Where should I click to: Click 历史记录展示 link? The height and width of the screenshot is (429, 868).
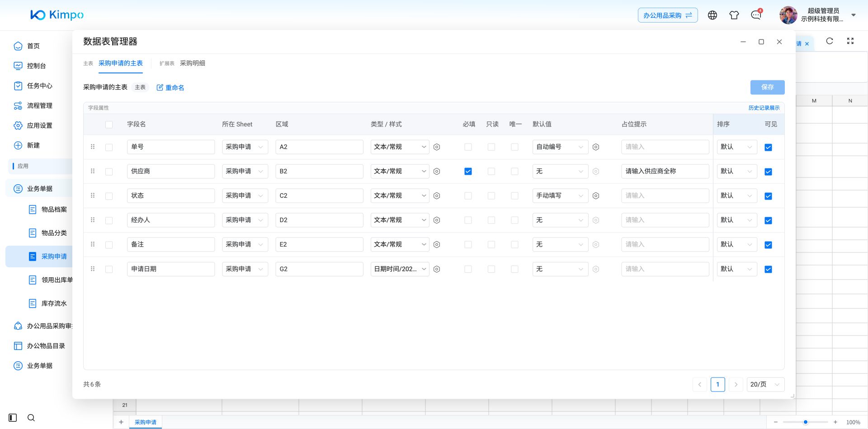pyautogui.click(x=764, y=108)
